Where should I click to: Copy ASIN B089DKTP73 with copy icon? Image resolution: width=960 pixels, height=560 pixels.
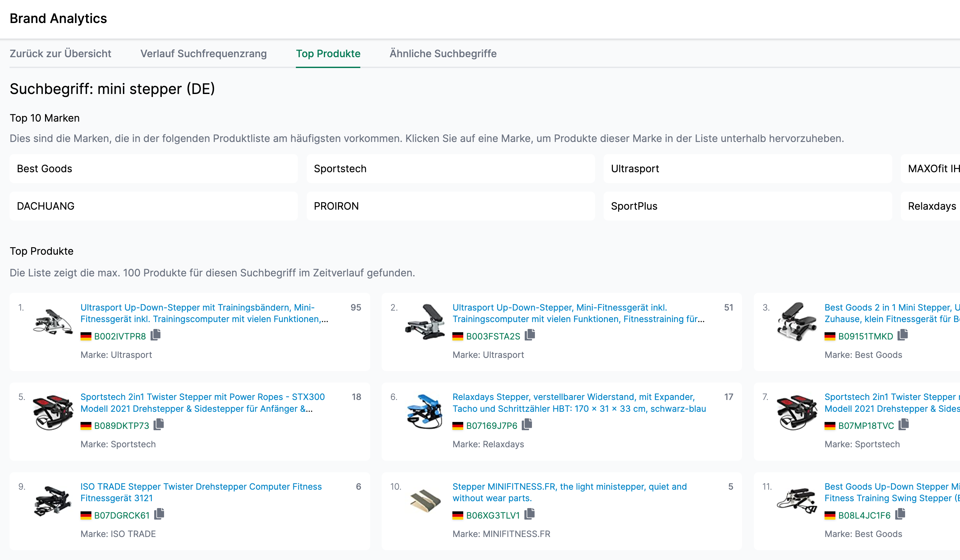pyautogui.click(x=159, y=425)
